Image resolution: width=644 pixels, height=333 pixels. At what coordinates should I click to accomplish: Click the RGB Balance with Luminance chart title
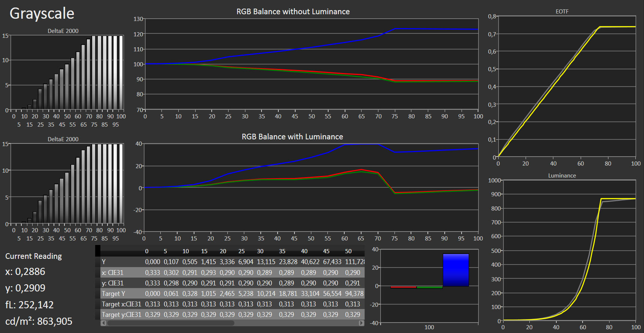pos(292,137)
